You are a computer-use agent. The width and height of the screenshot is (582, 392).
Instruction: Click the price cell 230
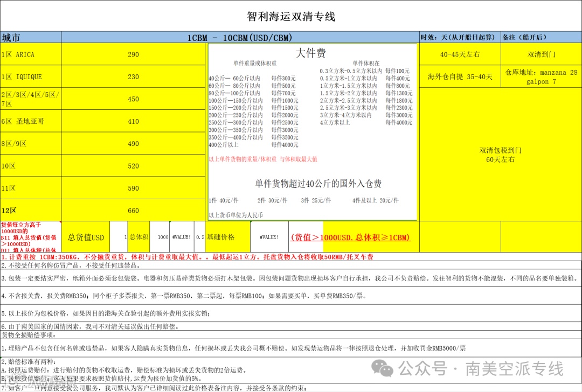tap(133, 77)
